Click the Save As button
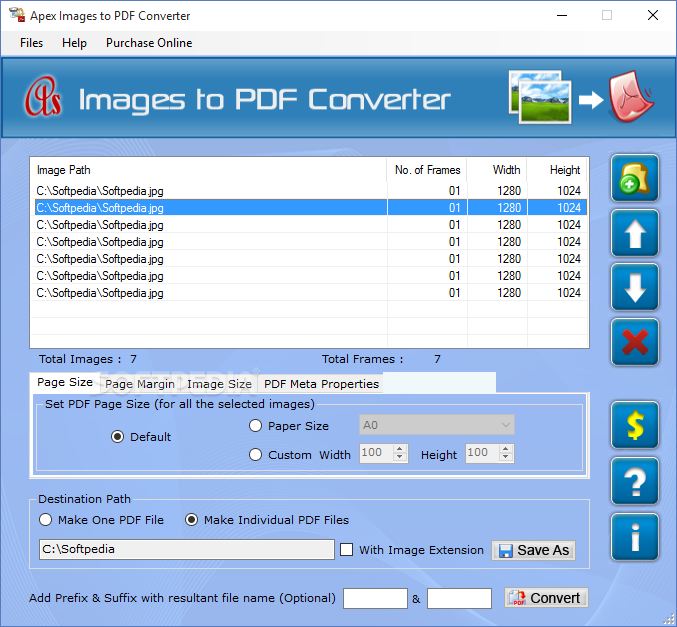The height and width of the screenshot is (627, 677). tap(533, 550)
